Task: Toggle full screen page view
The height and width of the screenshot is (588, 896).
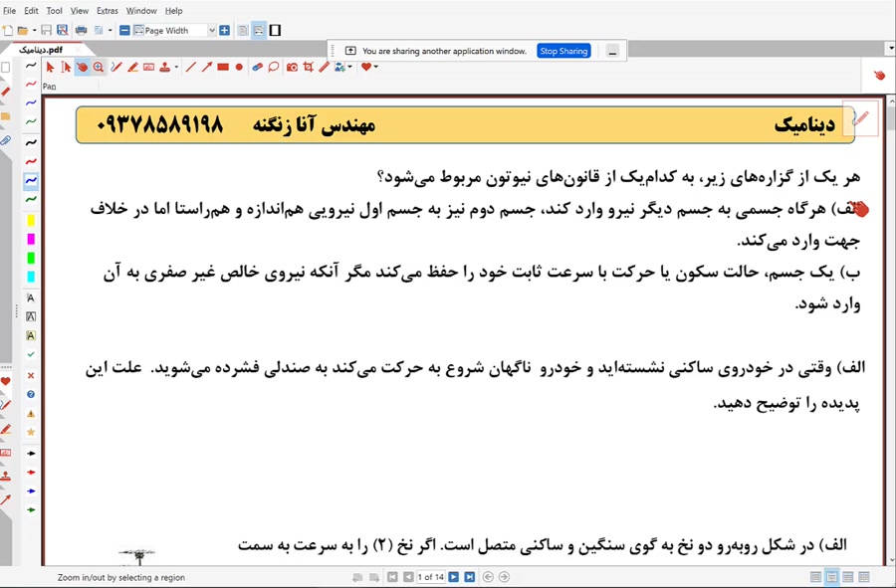Action: click(275, 30)
